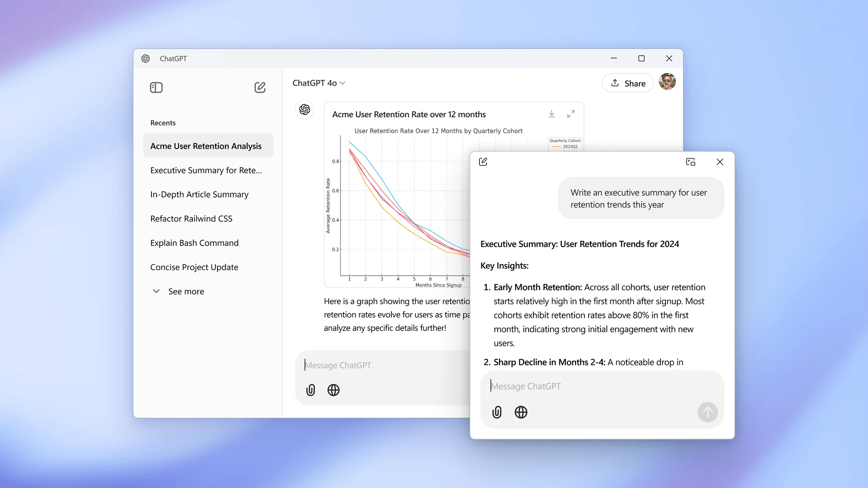Viewport: 868px width, 488px height.
Task: Click the sidebar toggle panel icon
Action: [x=156, y=88]
